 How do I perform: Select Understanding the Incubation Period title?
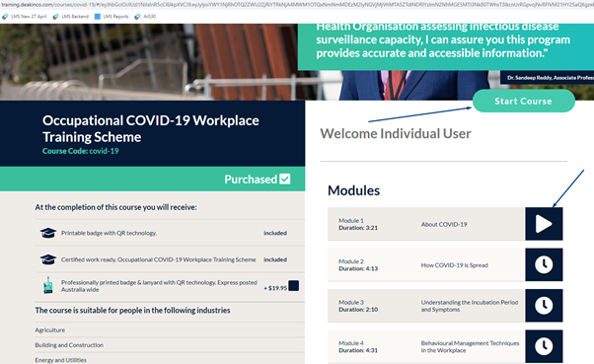pos(470,306)
